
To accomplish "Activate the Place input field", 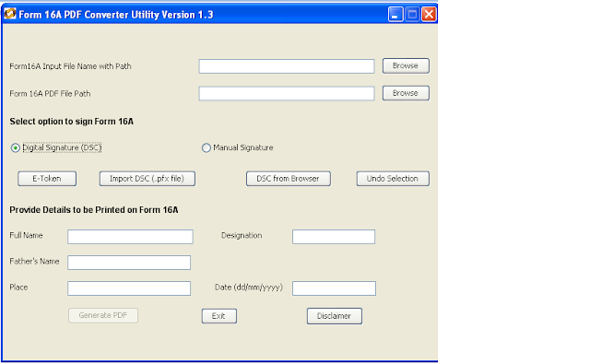I will pos(129,288).
